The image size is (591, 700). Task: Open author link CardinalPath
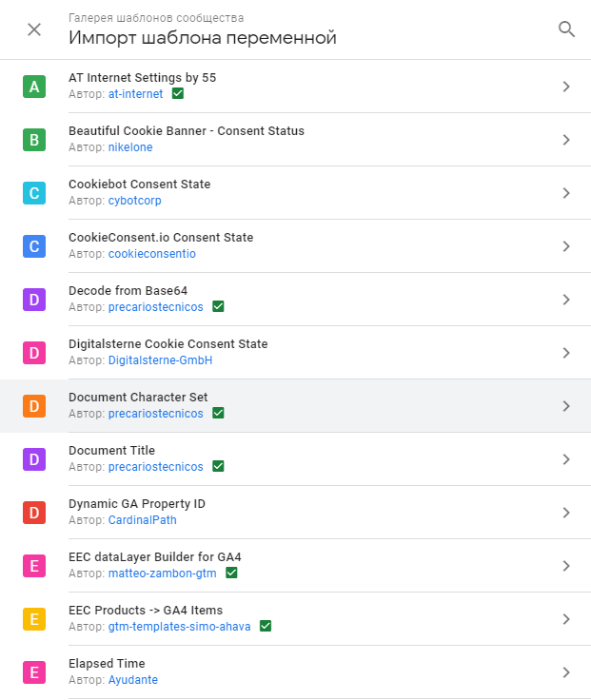(142, 520)
